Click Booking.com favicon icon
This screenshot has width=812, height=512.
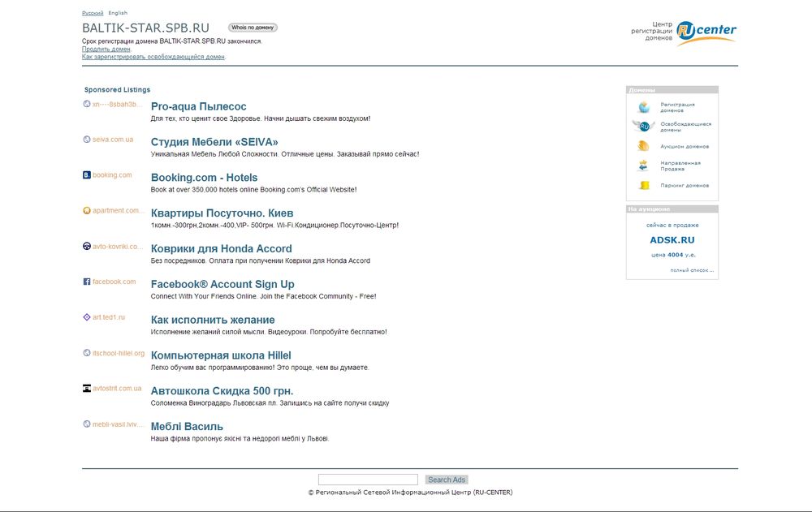point(87,175)
